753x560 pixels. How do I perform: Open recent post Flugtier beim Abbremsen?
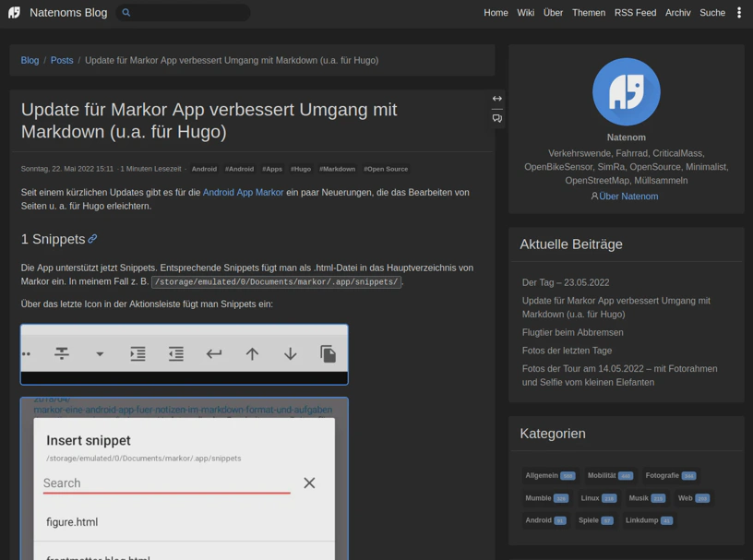click(x=572, y=332)
